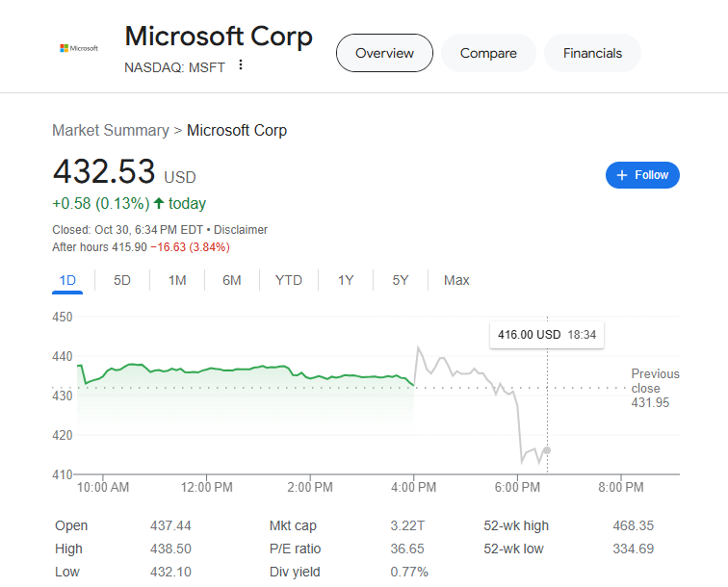The image size is (728, 587).
Task: Select the Max chart range
Action: (x=456, y=280)
